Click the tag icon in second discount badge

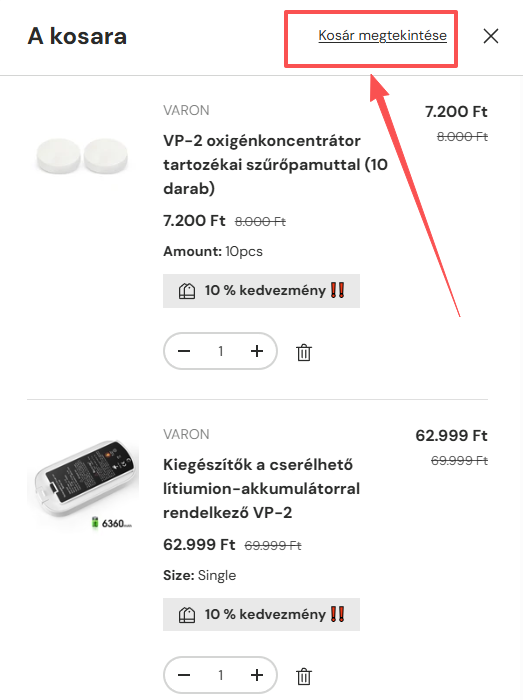coord(187,615)
